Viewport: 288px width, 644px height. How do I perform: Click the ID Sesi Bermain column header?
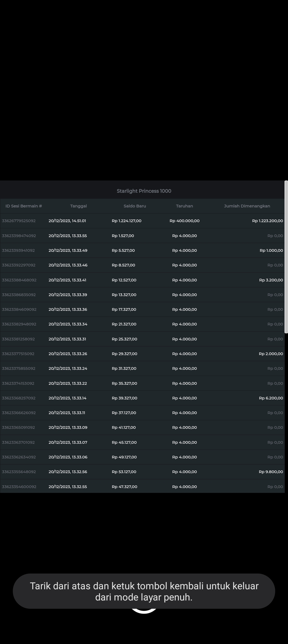tap(24, 206)
